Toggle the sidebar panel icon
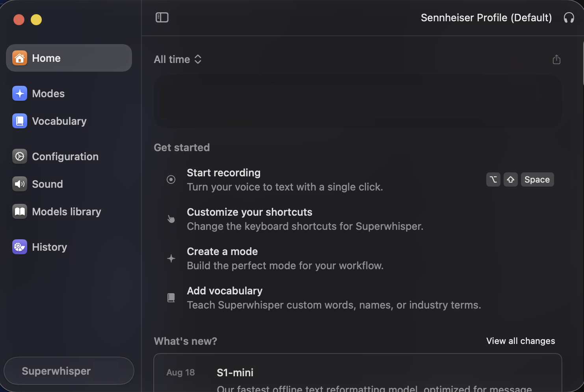Screen dimensions: 584x392 coord(162,17)
